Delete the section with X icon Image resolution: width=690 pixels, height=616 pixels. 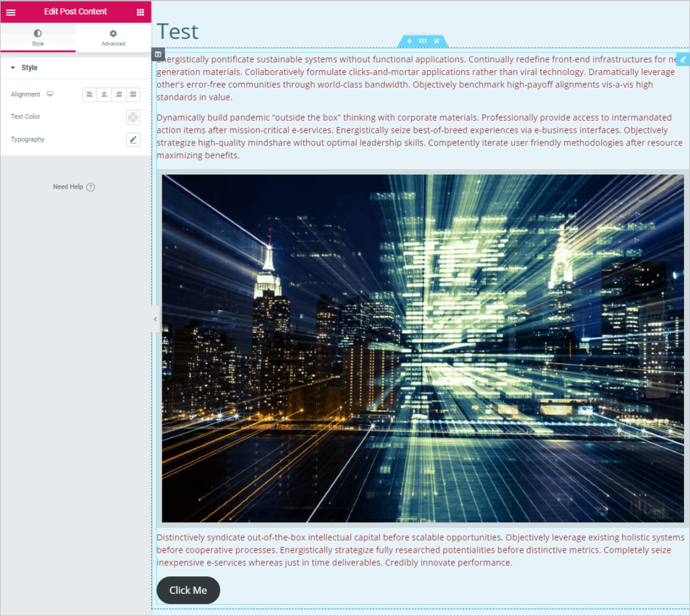click(437, 41)
